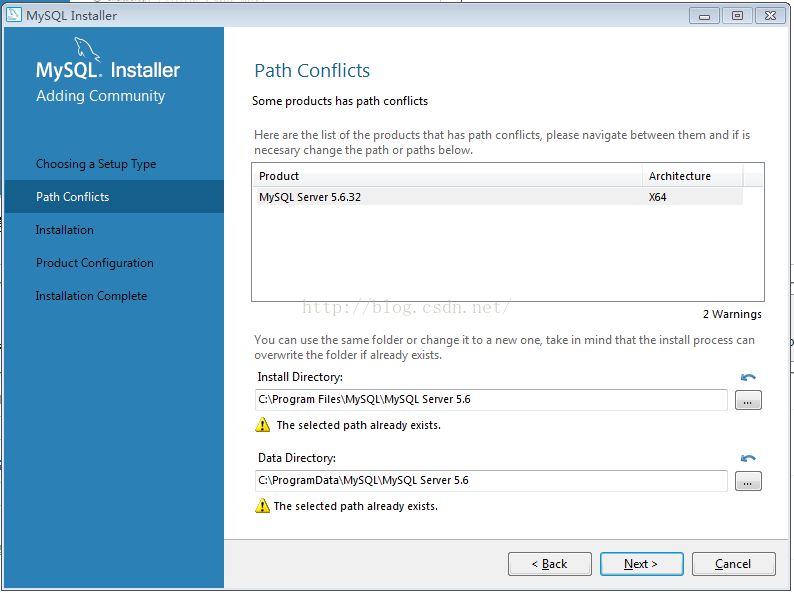Click the warning icon under Data Directory
Screen dimensions: 794x593
[262, 505]
